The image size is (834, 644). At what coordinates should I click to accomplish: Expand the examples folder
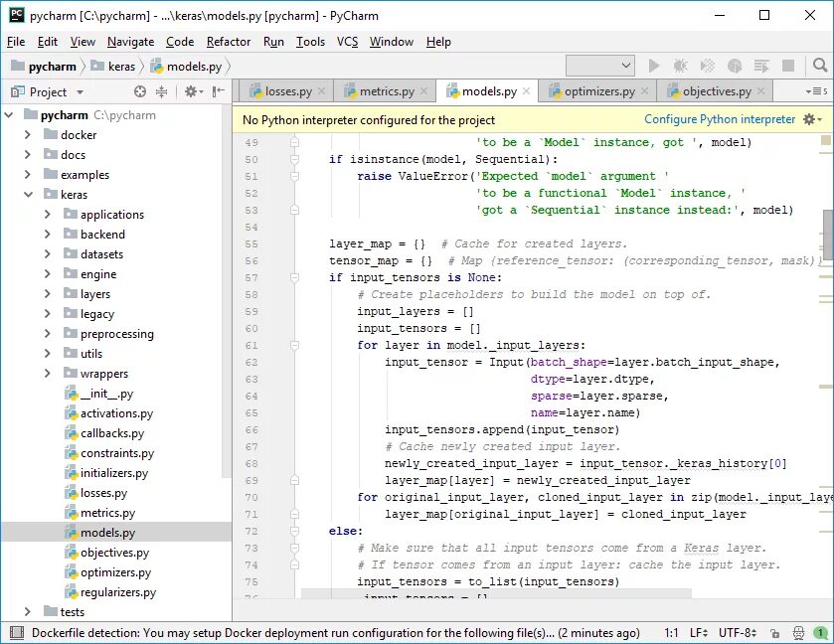coord(28,175)
